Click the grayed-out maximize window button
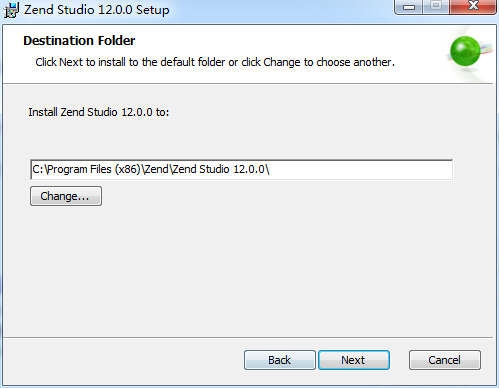Screen dimensions: 499x388 [x=436, y=7]
